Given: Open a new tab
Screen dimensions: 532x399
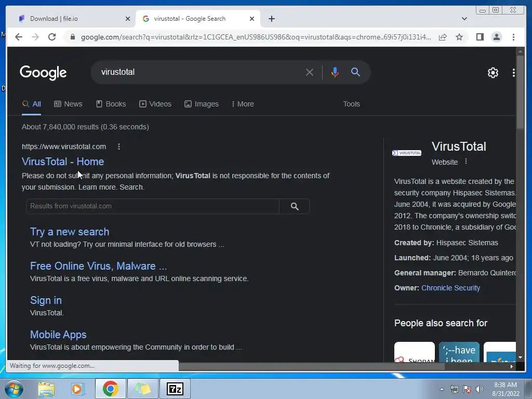Looking at the screenshot, I should point(271,19).
